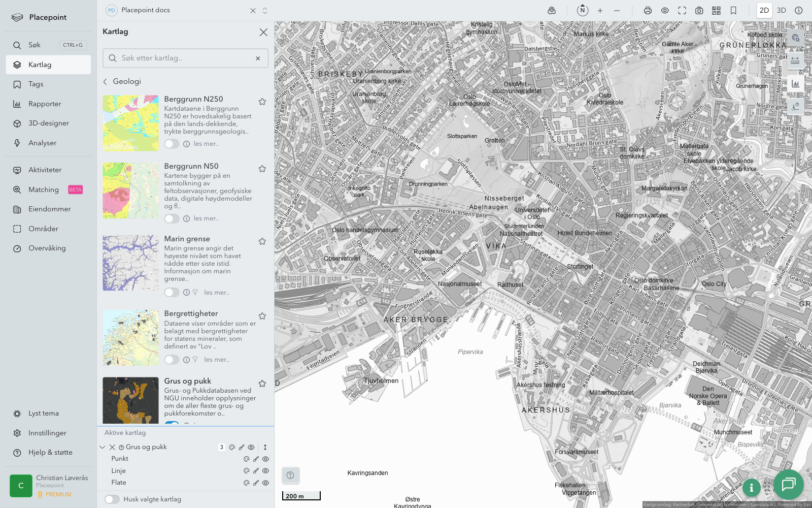Reset map orientation with north compass

point(583,10)
